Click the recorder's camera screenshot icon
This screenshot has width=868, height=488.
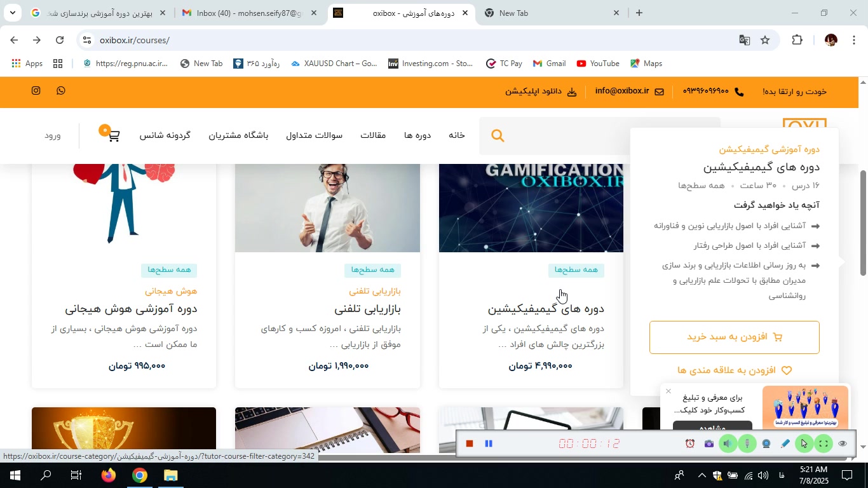709,444
